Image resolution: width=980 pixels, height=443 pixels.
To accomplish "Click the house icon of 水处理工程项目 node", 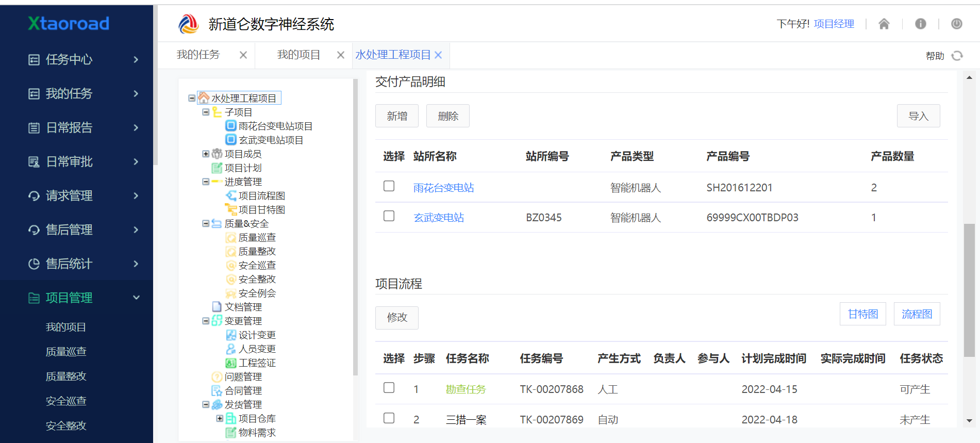I will [x=204, y=97].
